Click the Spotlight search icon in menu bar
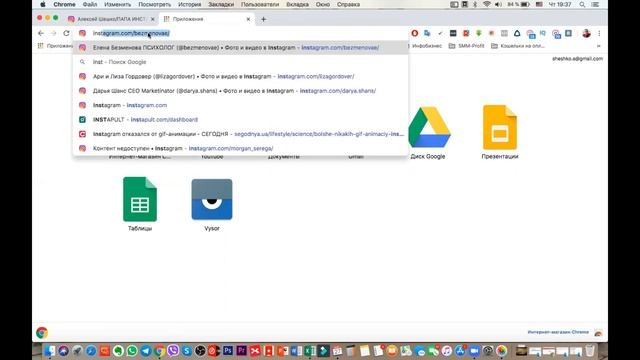The image size is (640, 360). (x=582, y=4)
